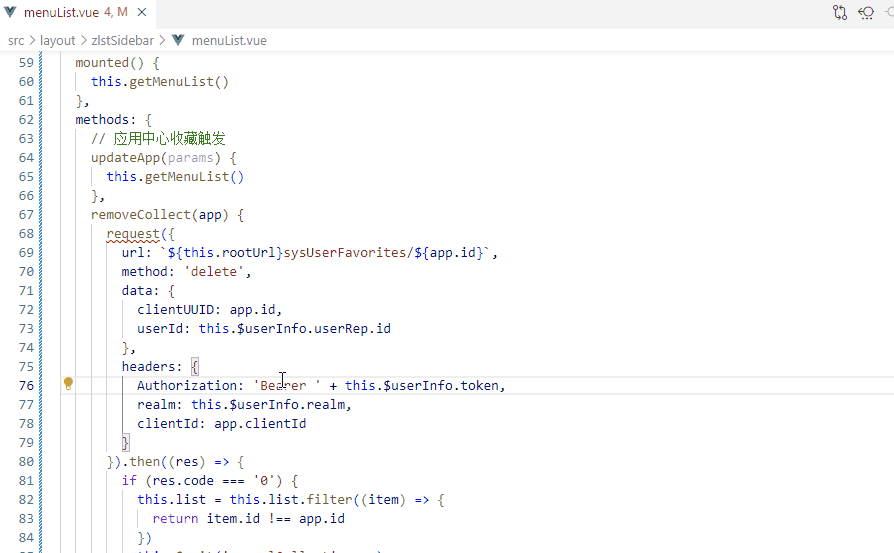
Task: Click the underlined request call on line 68
Action: tap(133, 234)
